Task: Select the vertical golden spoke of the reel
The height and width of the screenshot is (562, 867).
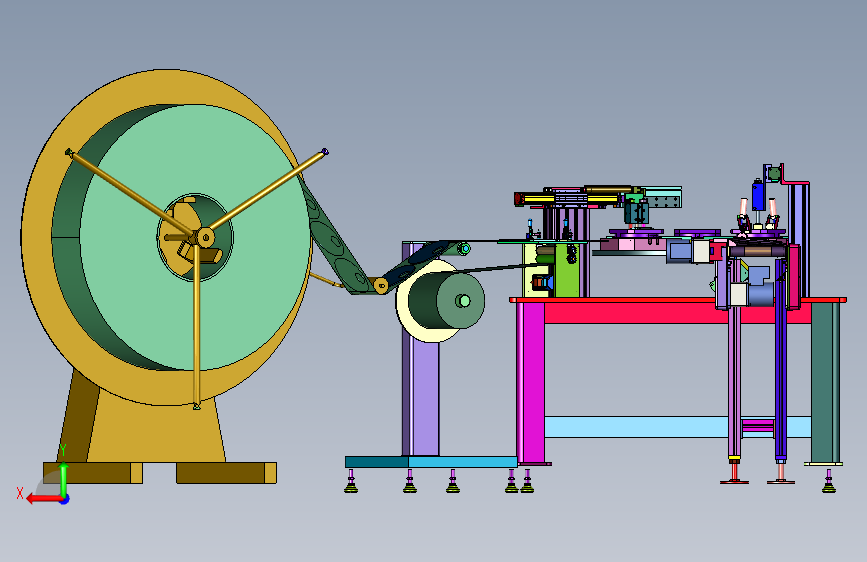Action: pyautogui.click(x=196, y=325)
